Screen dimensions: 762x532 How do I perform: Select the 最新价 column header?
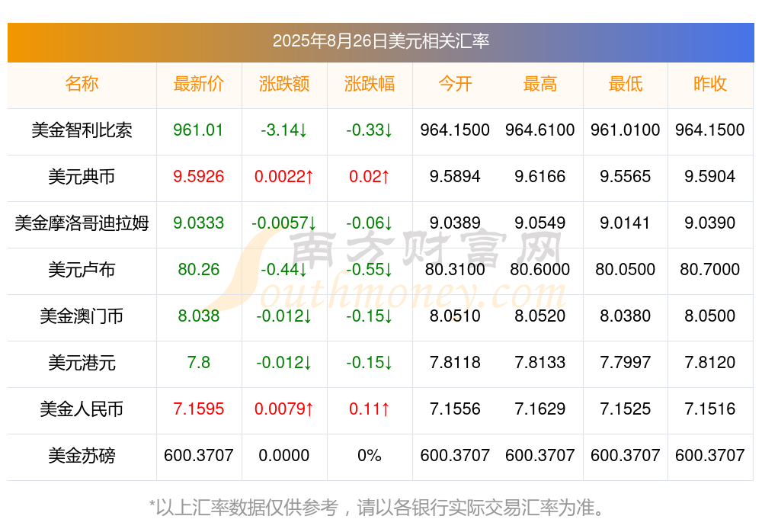pos(198,84)
